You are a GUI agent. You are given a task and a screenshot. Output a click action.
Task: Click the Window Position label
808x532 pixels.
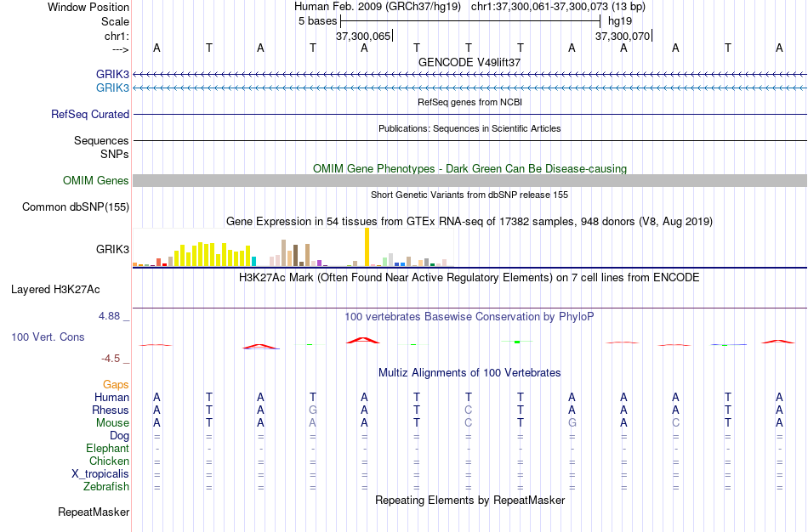coord(88,7)
